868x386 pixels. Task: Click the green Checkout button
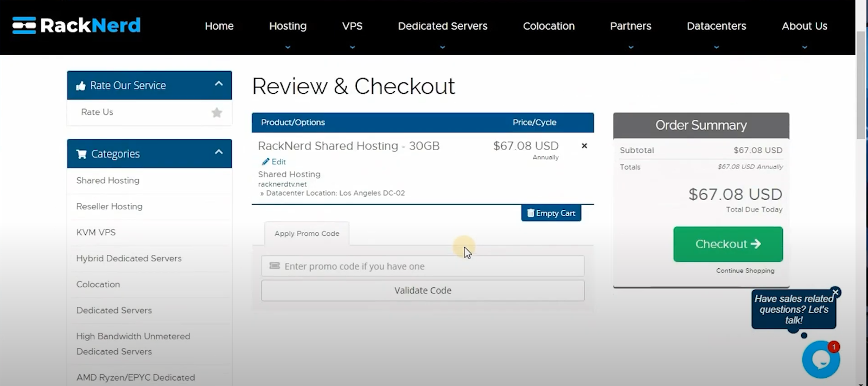click(728, 244)
